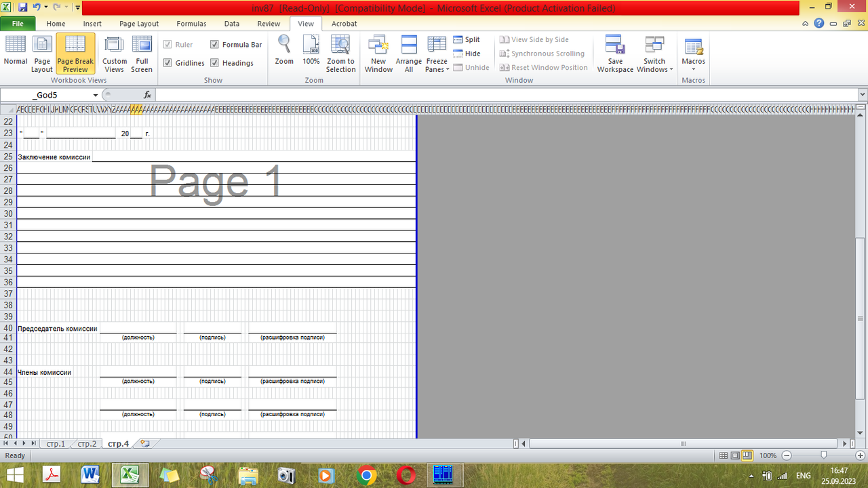Click the Split button
Viewport: 868px width, 488px height.
(467, 39)
